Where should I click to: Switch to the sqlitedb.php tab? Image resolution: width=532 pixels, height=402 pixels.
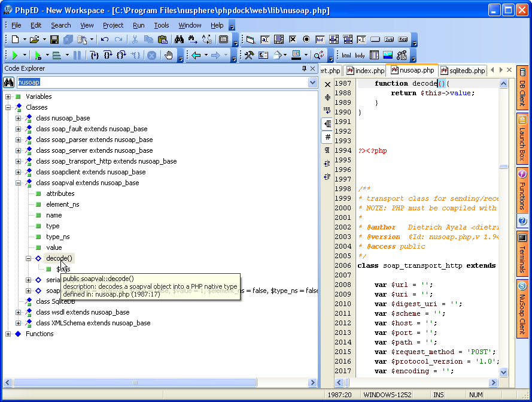pyautogui.click(x=463, y=71)
